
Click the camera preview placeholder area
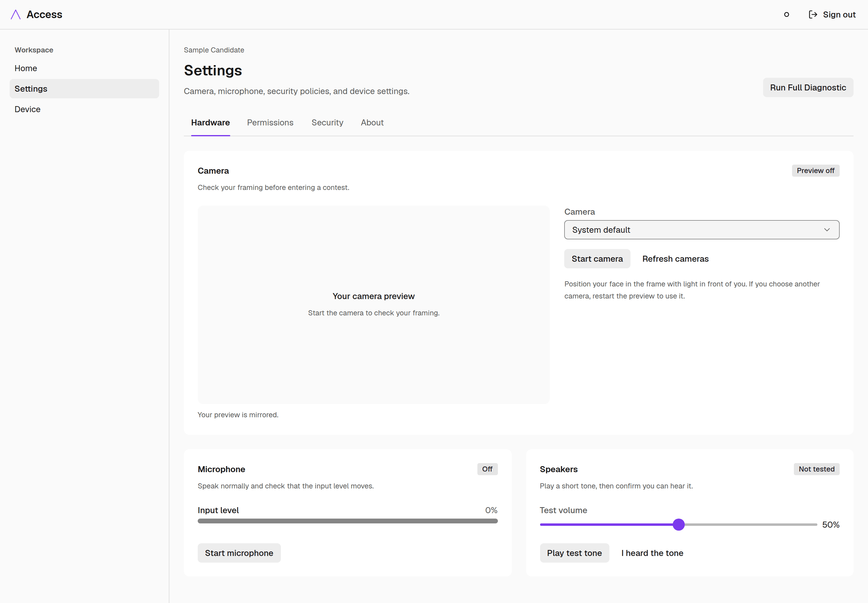click(373, 305)
